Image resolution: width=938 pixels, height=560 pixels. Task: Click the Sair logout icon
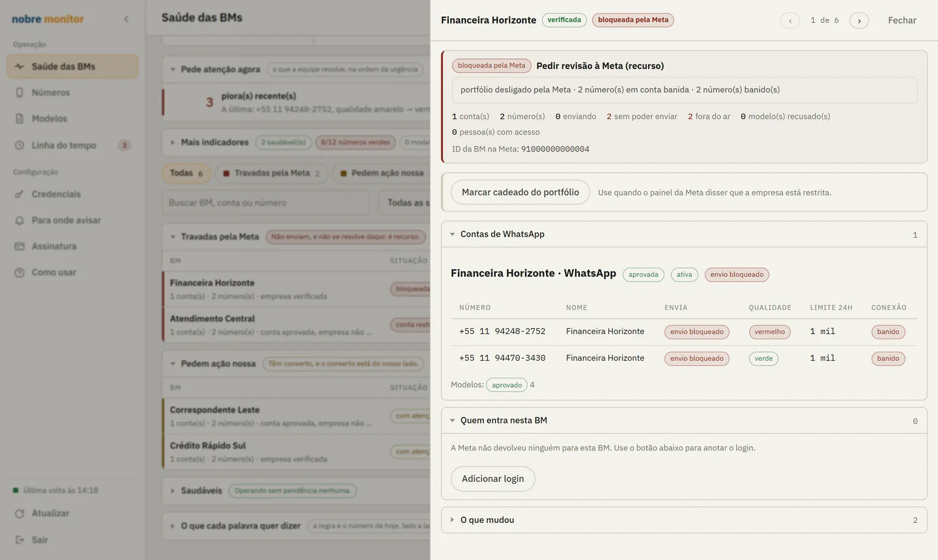(x=20, y=540)
